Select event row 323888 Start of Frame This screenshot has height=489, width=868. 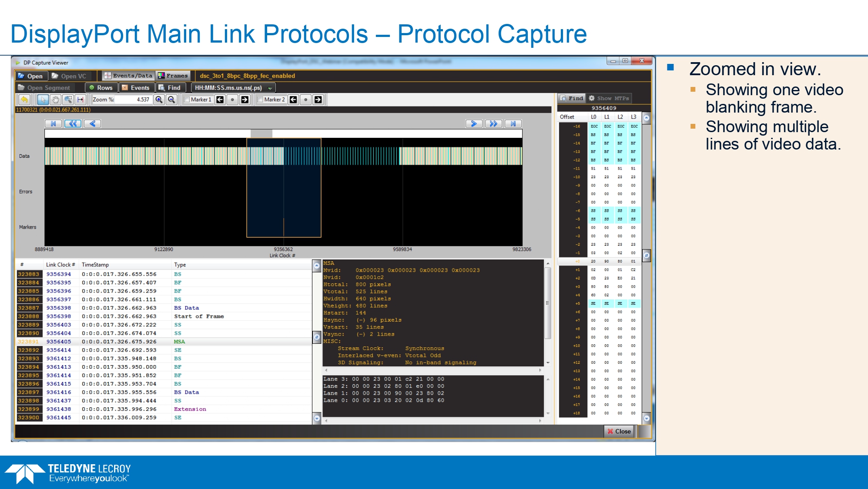point(164,316)
